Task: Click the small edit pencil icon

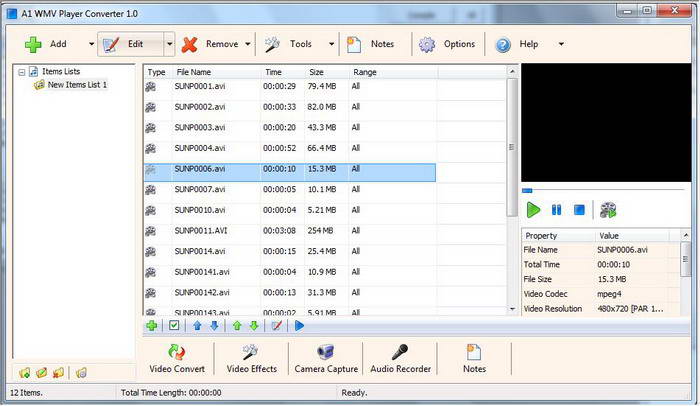Action: tap(277, 326)
